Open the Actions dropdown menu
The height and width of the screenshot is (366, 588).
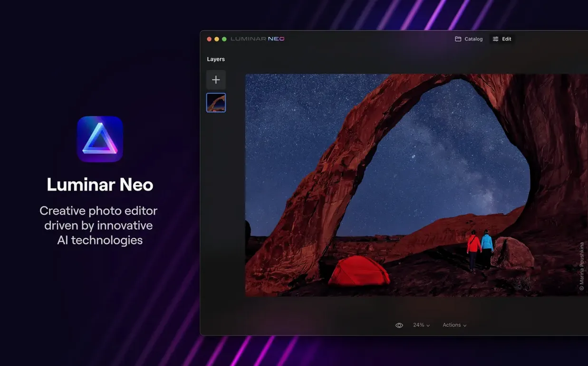454,325
